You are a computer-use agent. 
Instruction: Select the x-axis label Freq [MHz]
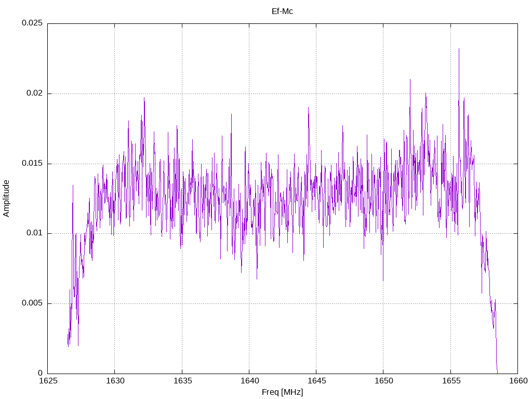pos(282,392)
